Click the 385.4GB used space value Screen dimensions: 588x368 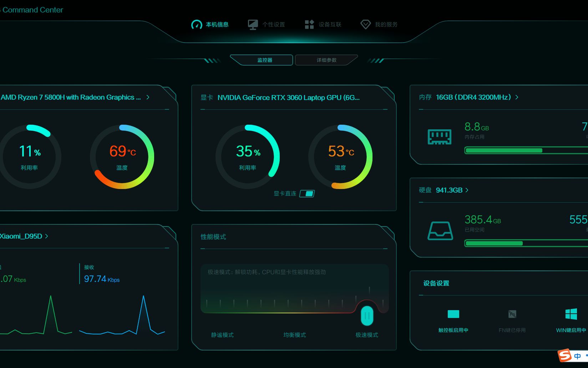pyautogui.click(x=483, y=219)
